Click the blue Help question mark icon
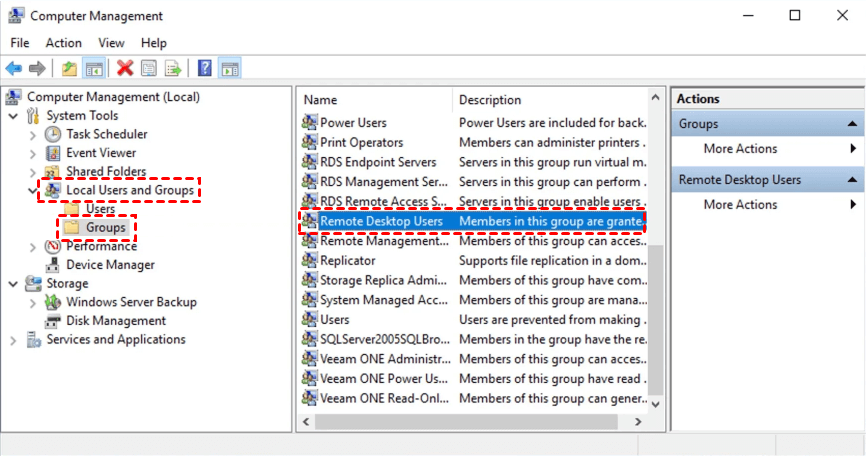Image resolution: width=866 pixels, height=456 pixels. coord(205,68)
